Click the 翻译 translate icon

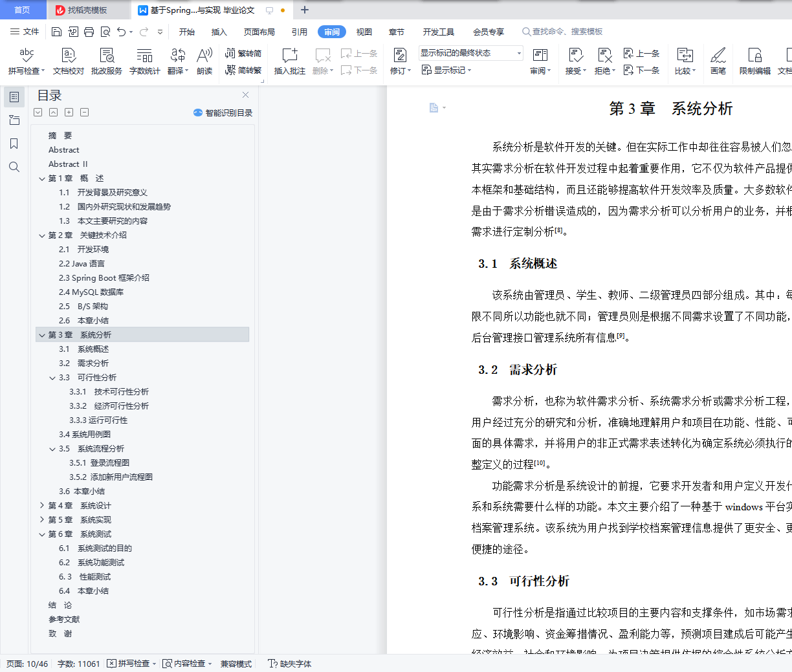coord(177,56)
